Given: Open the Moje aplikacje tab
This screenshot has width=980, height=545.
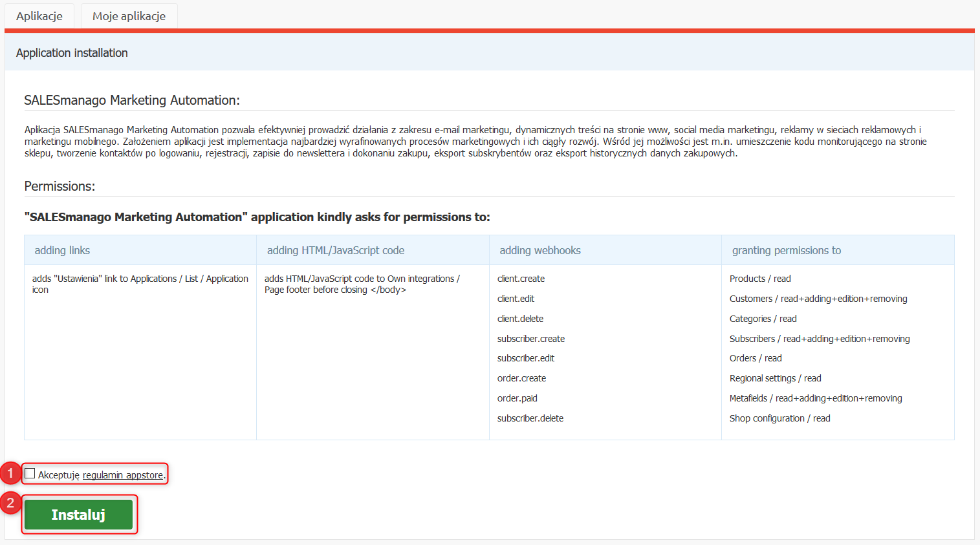Looking at the screenshot, I should coord(129,16).
